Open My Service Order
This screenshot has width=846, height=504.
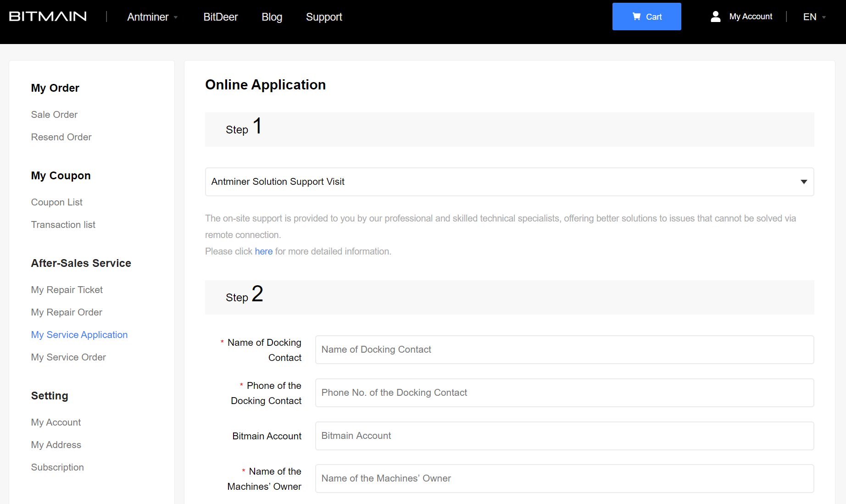click(68, 357)
